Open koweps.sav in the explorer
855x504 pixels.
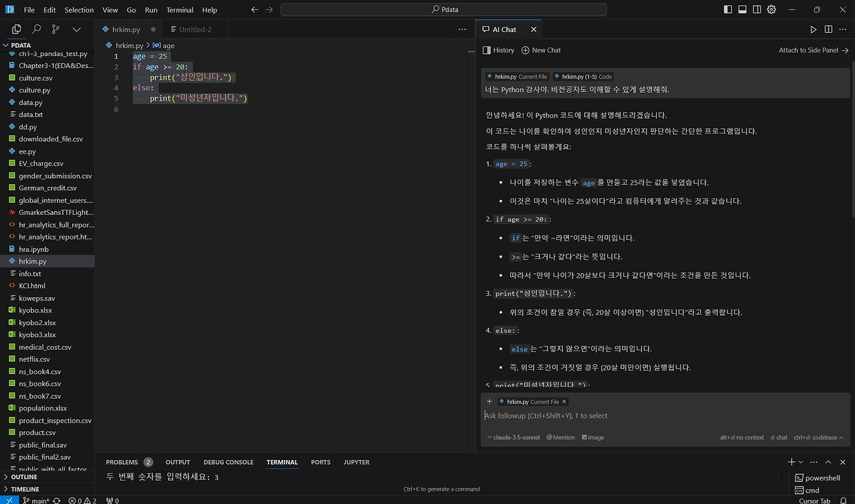pos(47,298)
